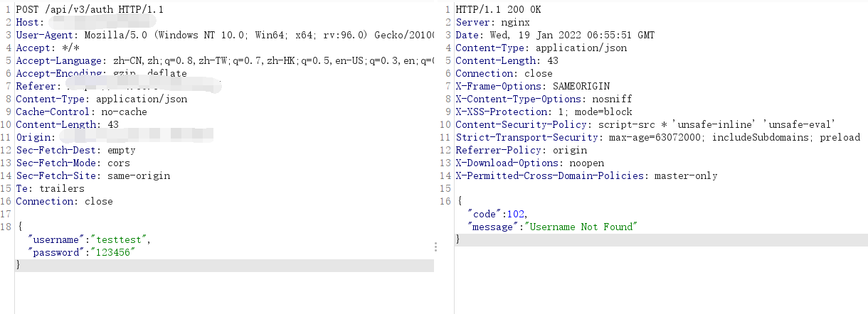
Task: Click the Accept-Encoding header line
Action: point(102,74)
